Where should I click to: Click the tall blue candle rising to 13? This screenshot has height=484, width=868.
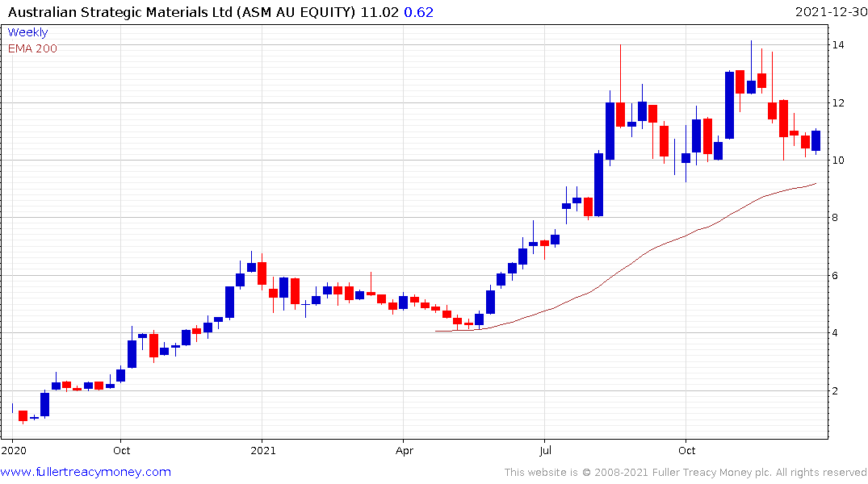(730, 105)
